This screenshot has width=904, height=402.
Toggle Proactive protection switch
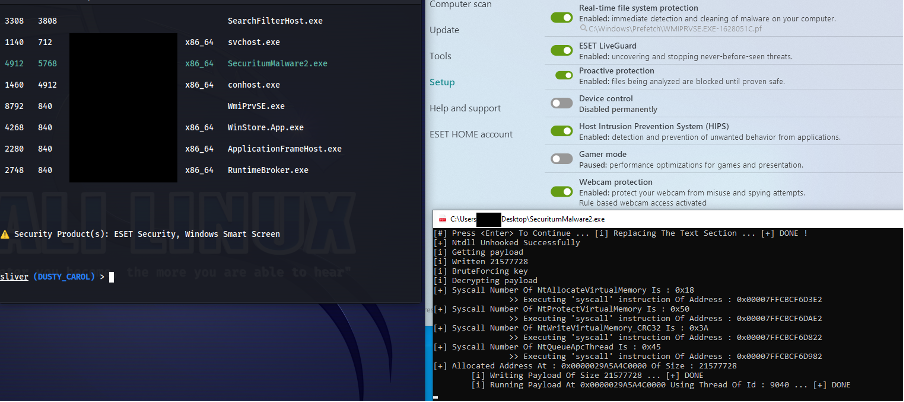pyautogui.click(x=564, y=75)
